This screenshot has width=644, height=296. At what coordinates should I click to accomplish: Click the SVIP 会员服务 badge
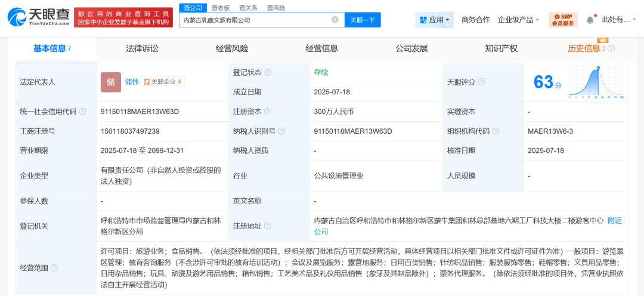coord(563,20)
